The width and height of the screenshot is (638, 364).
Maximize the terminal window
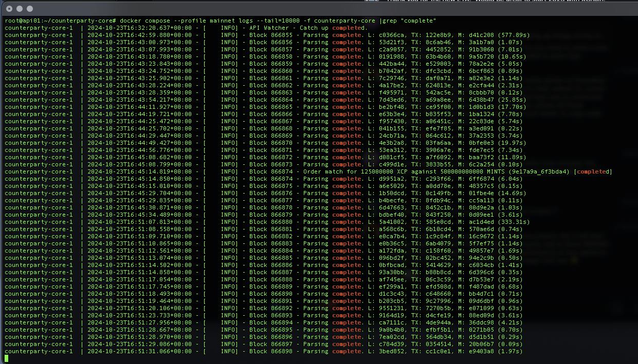[x=29, y=9]
